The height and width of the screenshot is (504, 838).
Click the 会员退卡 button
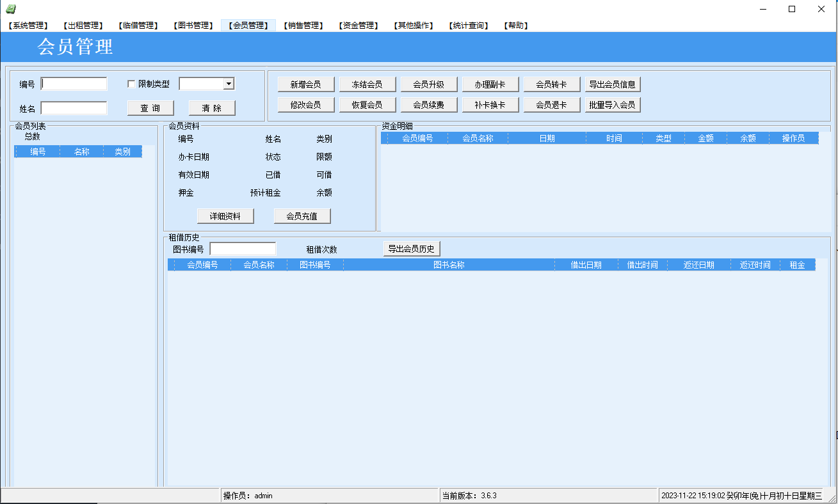click(x=552, y=105)
